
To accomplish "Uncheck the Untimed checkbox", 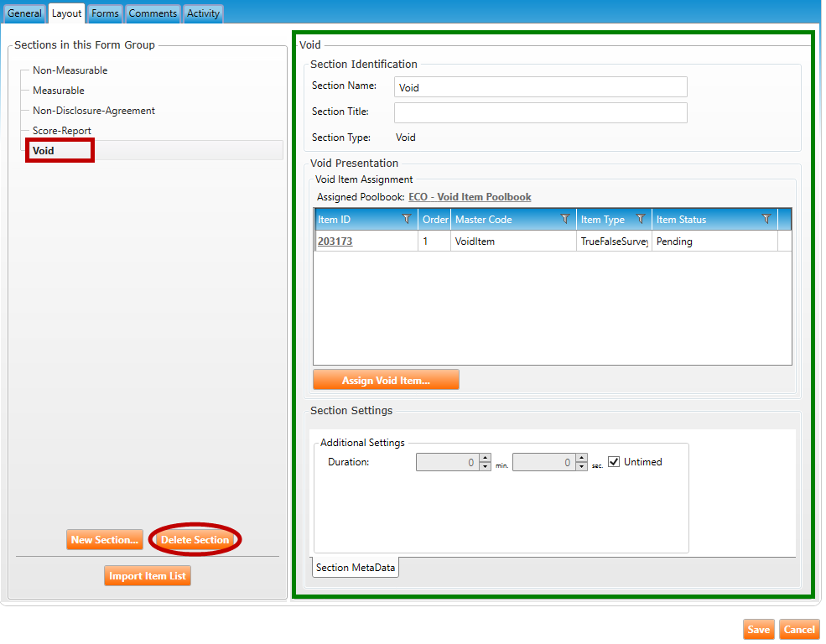I will point(614,462).
